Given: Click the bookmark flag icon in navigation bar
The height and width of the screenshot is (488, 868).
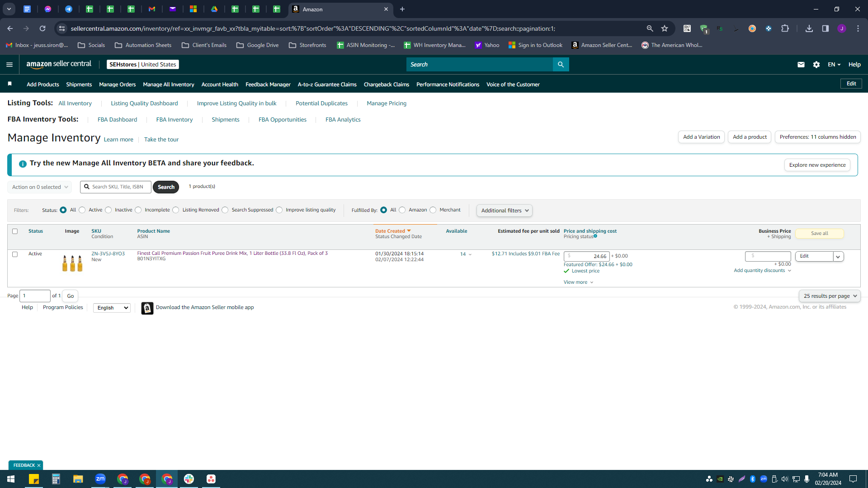Looking at the screenshot, I should [x=10, y=84].
